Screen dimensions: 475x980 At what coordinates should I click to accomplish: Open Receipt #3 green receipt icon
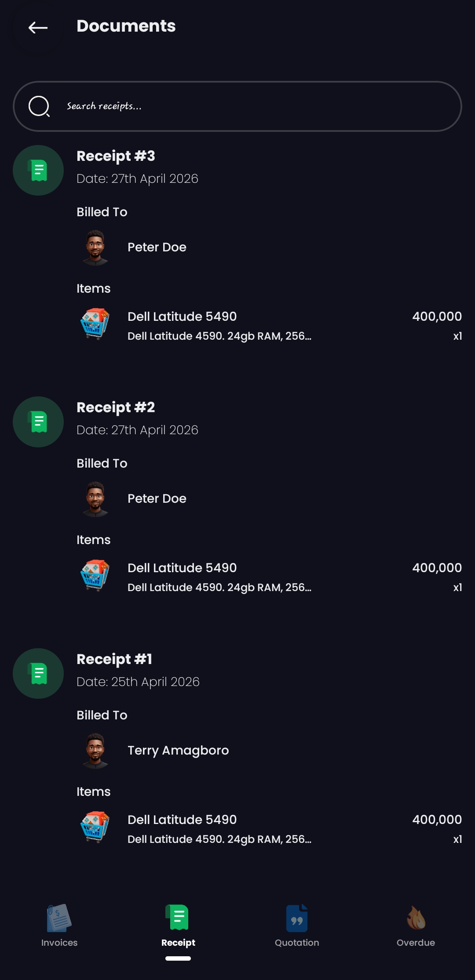(x=38, y=170)
